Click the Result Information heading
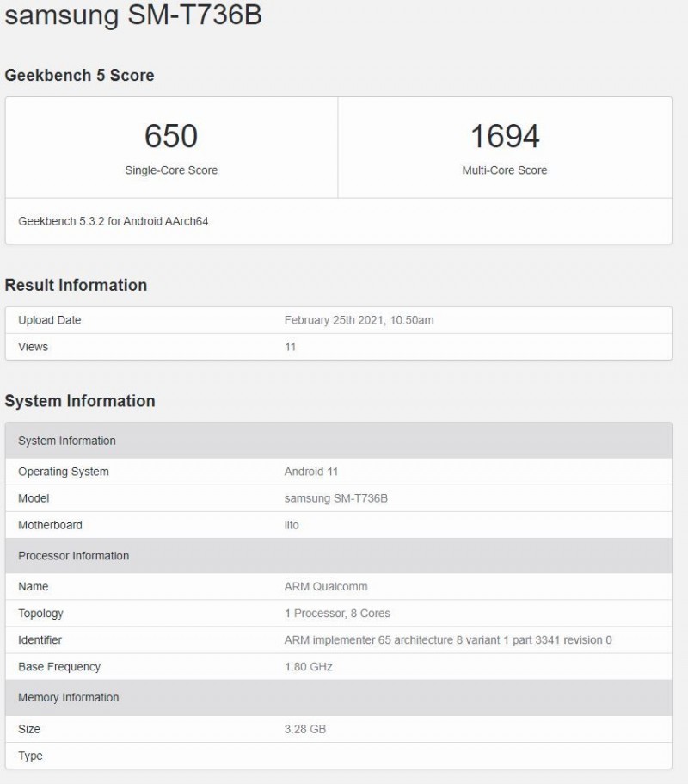Screen dimensions: 688x784 point(76,285)
